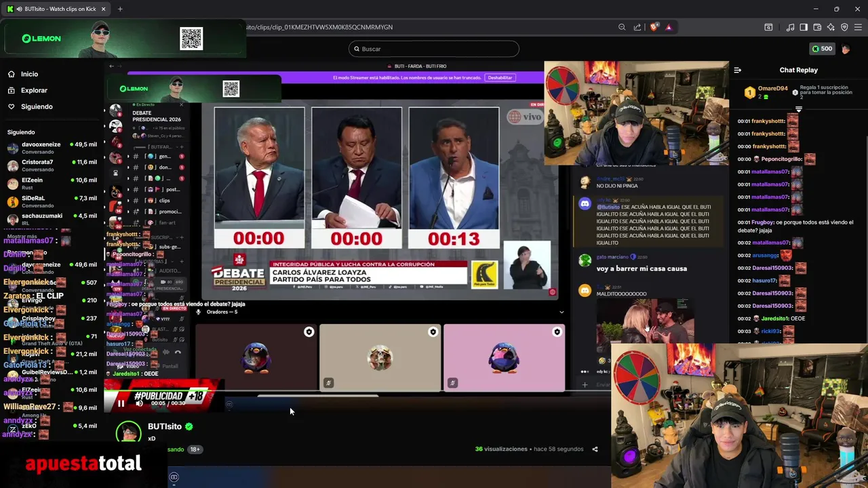This screenshot has width=868, height=488.
Task: Open the browser media music note control
Action: pyautogui.click(x=790, y=27)
